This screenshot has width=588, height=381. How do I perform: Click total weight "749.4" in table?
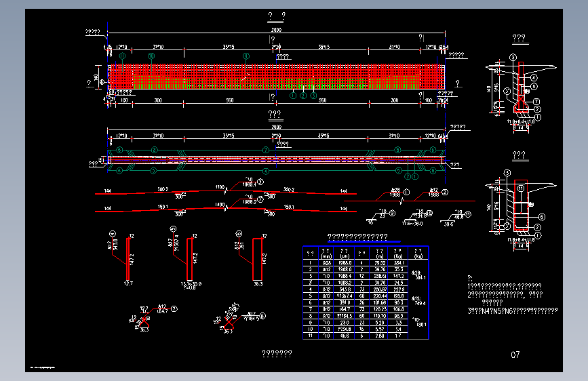tap(420, 303)
